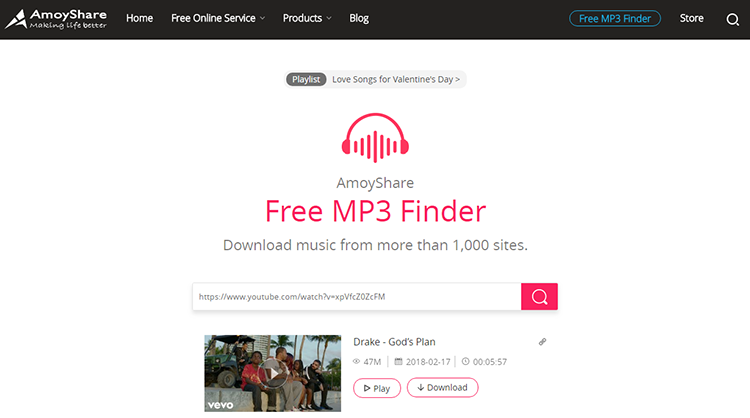Click the pink search button beside the URL field
The image size is (750, 418).
coord(539,297)
